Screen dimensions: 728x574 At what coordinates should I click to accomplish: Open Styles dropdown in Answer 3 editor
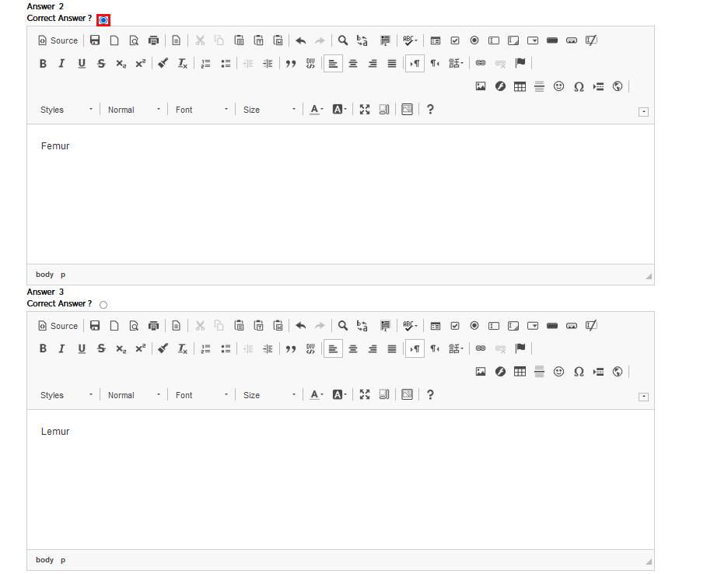tap(66, 395)
